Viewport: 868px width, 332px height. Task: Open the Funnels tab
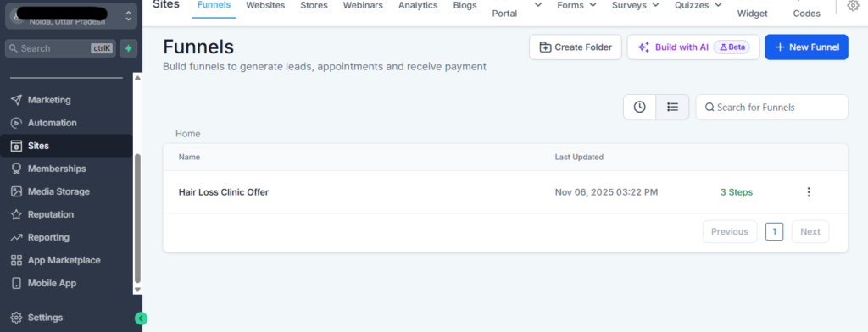214,5
